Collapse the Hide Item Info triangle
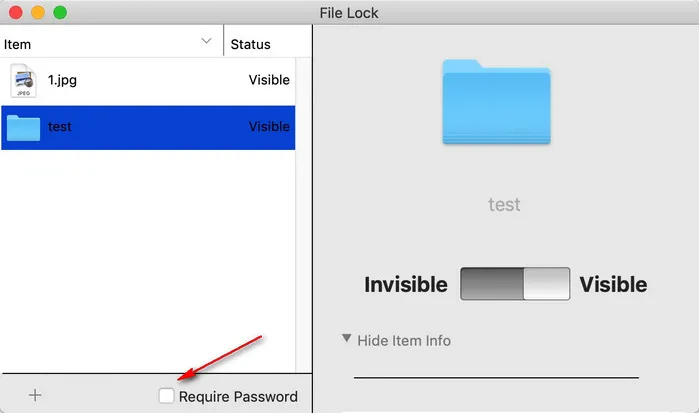 pyautogui.click(x=346, y=339)
